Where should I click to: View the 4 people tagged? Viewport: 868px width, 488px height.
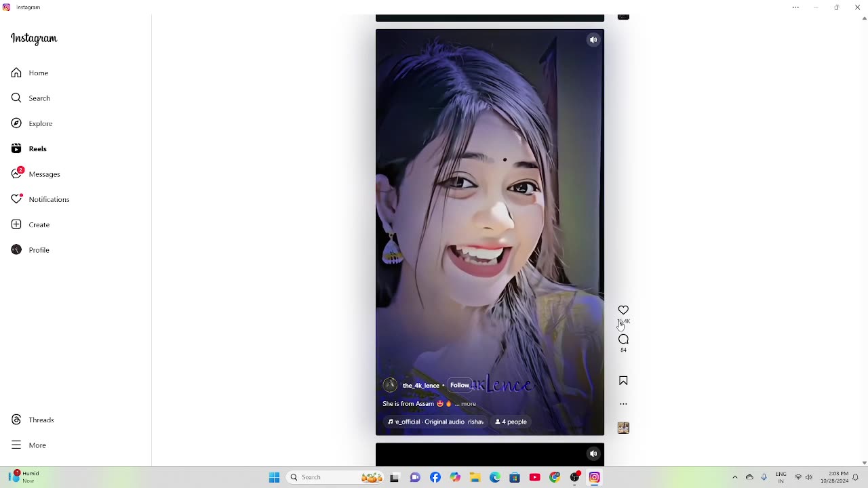pyautogui.click(x=511, y=422)
